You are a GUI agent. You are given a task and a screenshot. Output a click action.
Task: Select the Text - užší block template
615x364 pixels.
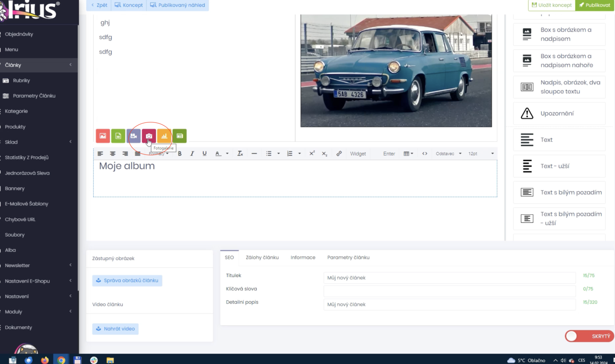[559, 166]
